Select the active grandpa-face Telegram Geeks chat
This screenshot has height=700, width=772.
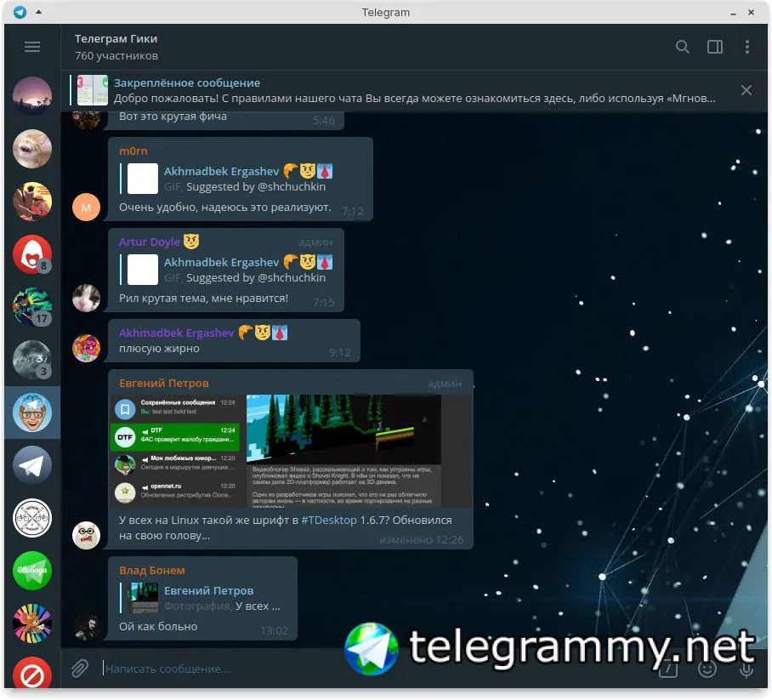(x=32, y=413)
